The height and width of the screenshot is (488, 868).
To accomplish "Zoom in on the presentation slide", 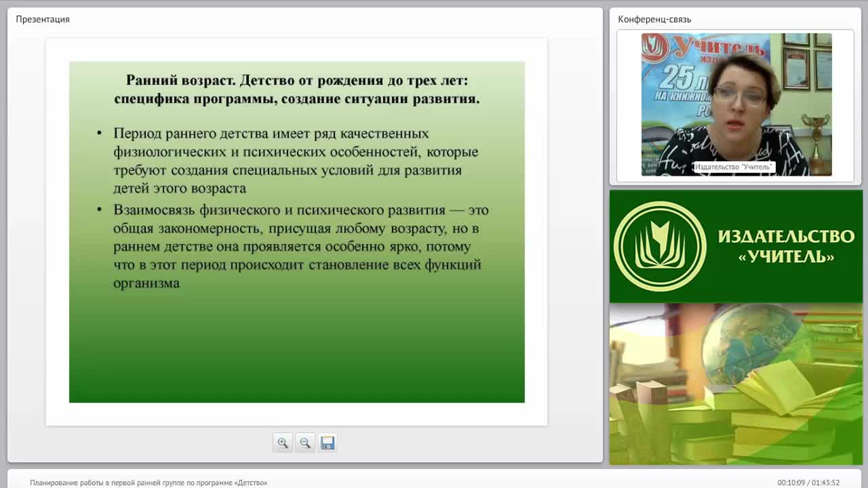I will pyautogui.click(x=283, y=443).
